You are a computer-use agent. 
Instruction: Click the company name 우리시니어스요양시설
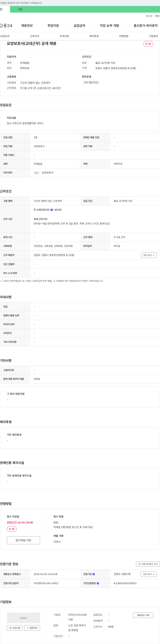point(77,617)
